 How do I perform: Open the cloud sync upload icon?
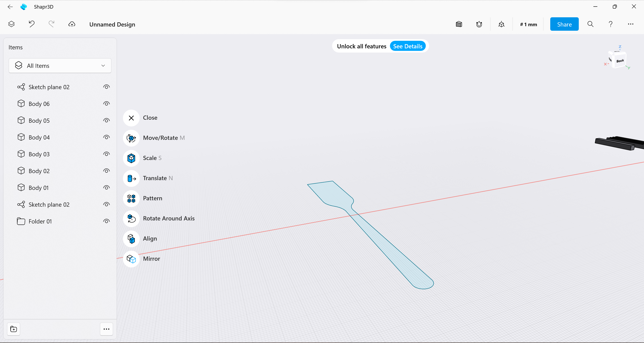[72, 24]
